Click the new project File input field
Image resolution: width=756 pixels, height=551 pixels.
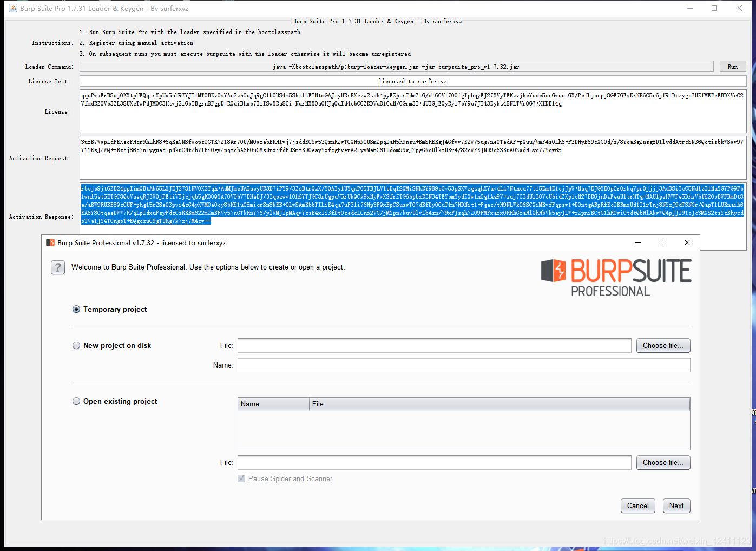tap(435, 345)
